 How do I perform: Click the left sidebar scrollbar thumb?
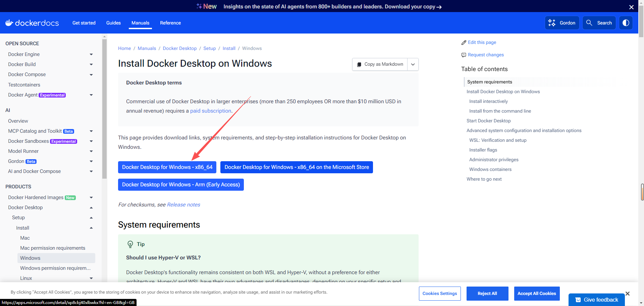104,109
